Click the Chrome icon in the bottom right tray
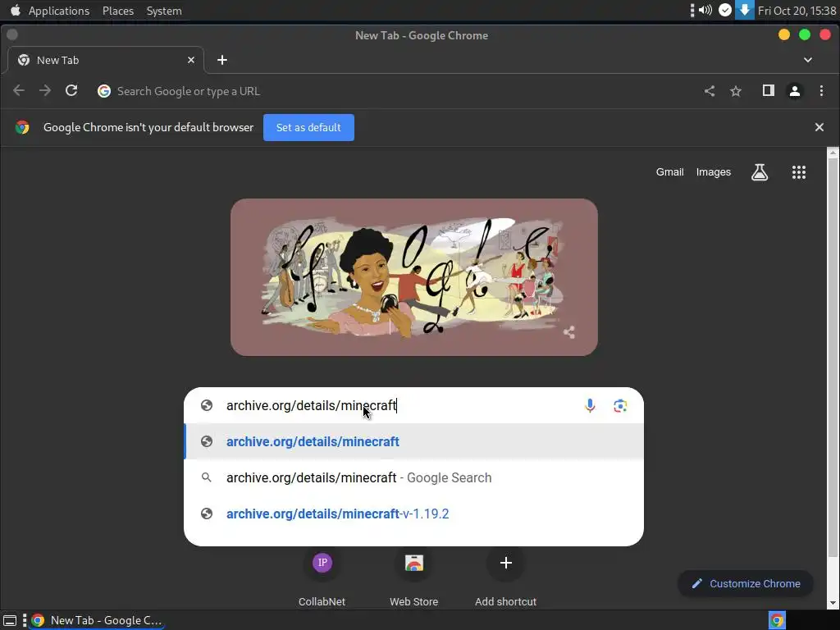The width and height of the screenshot is (840, 630). click(777, 620)
